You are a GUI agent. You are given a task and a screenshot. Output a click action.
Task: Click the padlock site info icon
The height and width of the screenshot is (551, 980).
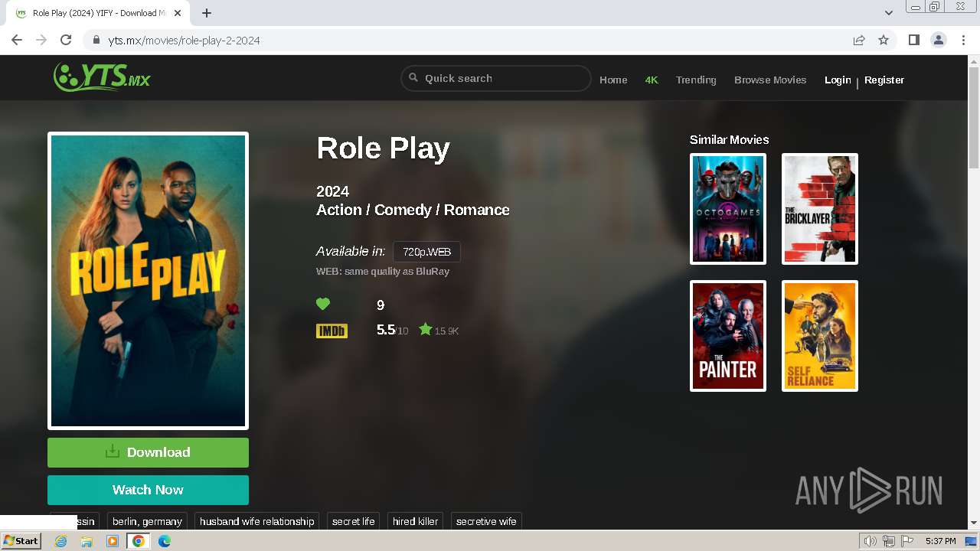(x=96, y=41)
